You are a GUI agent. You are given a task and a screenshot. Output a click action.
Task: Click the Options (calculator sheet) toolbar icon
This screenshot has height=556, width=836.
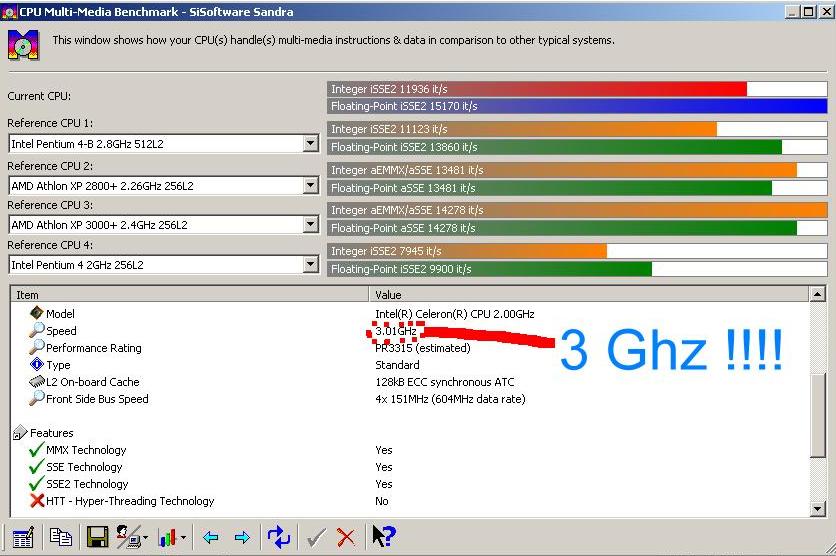tap(23, 537)
